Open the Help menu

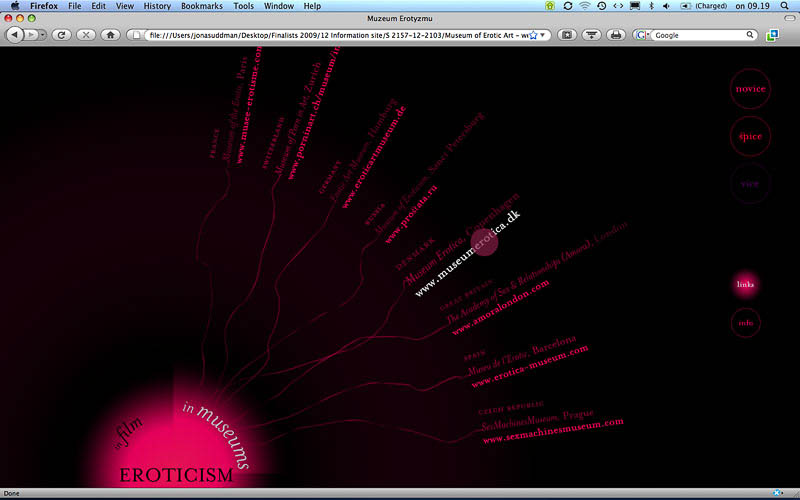coord(312,6)
